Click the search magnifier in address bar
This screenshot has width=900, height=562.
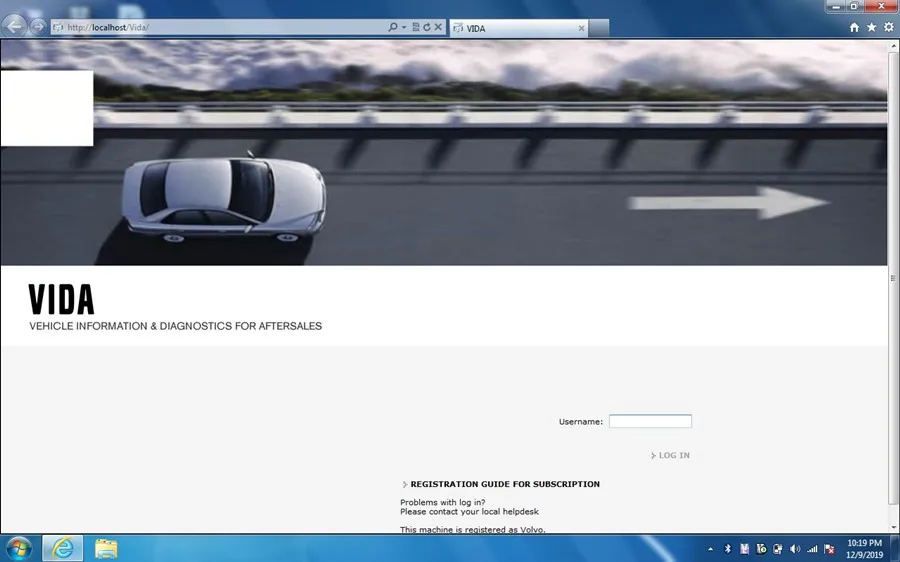393,27
